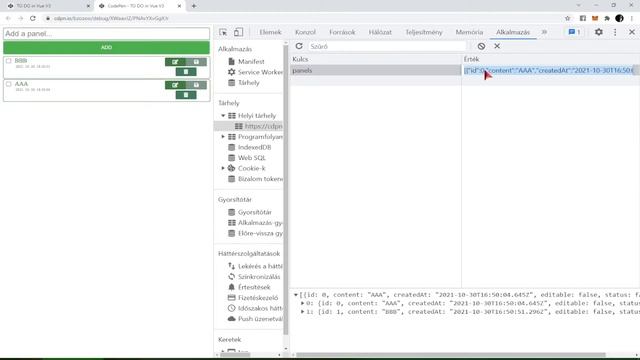
Task: Click the greyed save icon button of BBB panel
Action: [x=196, y=62]
